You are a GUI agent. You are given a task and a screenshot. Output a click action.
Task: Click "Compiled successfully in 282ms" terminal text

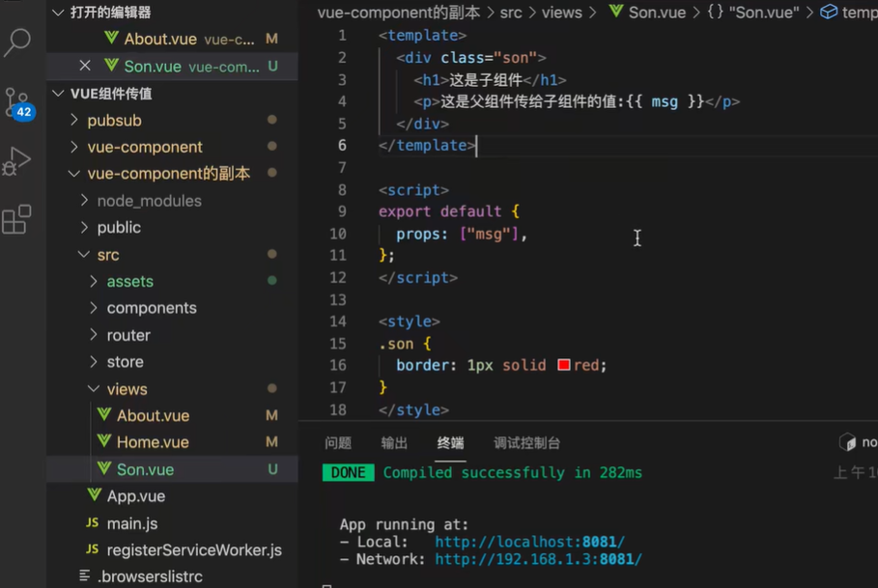(512, 472)
